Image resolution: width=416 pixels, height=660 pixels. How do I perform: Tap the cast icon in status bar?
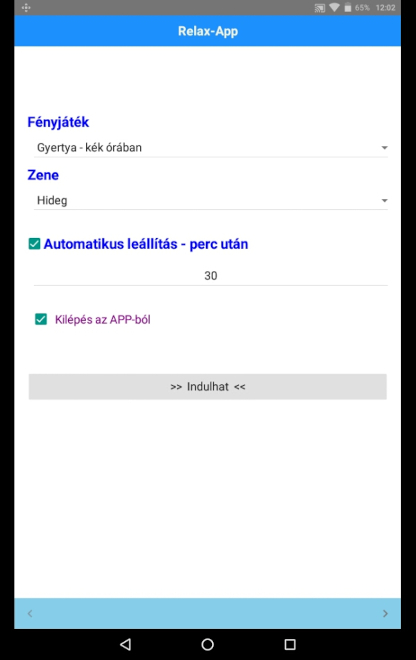point(320,8)
